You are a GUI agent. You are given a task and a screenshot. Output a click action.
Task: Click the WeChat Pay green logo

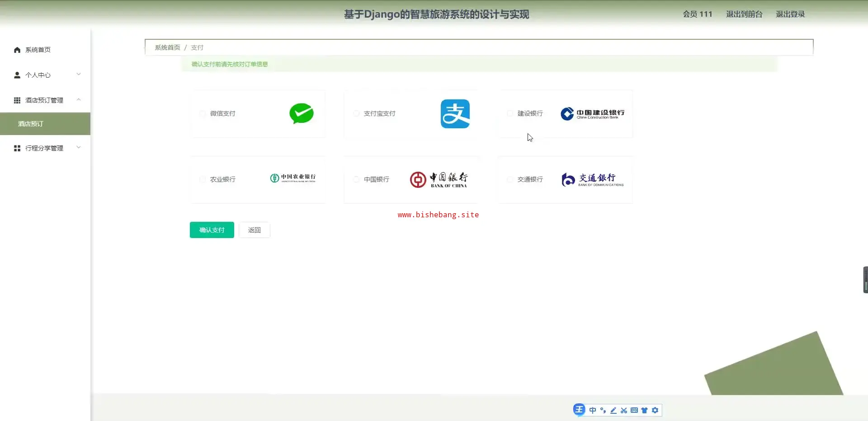click(x=302, y=113)
